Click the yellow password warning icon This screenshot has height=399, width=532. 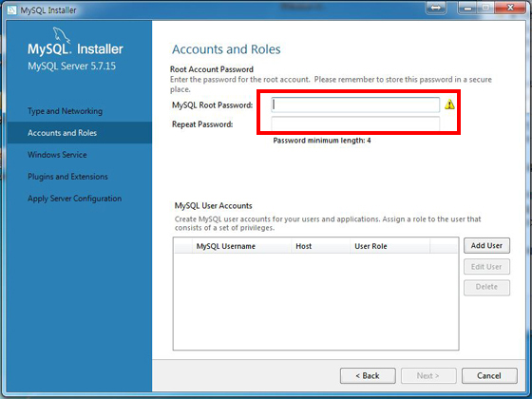(x=449, y=104)
